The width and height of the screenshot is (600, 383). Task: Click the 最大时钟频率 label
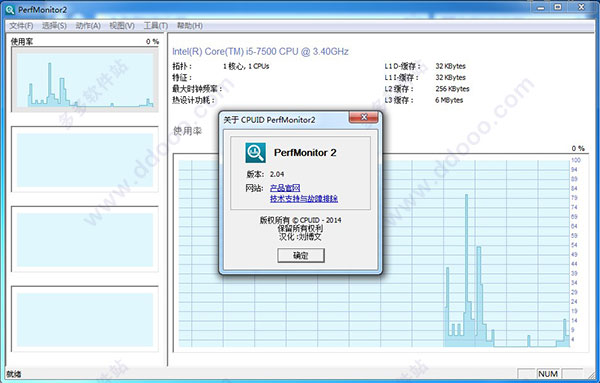(x=197, y=89)
